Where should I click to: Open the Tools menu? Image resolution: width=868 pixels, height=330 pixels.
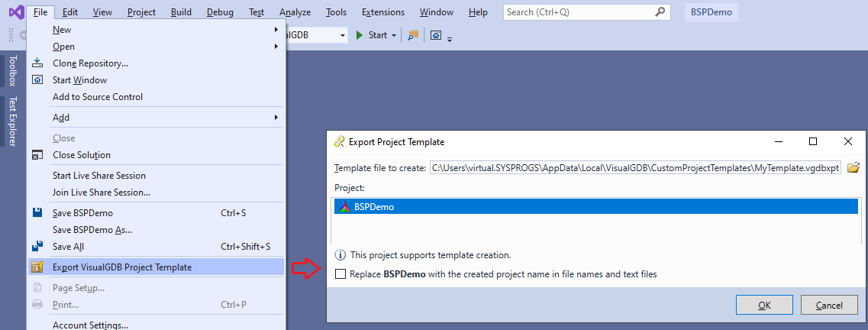(x=336, y=11)
